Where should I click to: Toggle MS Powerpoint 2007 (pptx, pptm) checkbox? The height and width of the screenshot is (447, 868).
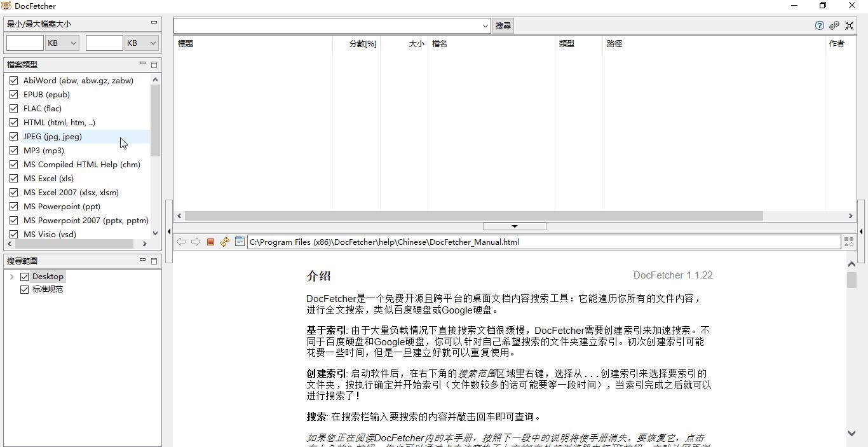[14, 221]
